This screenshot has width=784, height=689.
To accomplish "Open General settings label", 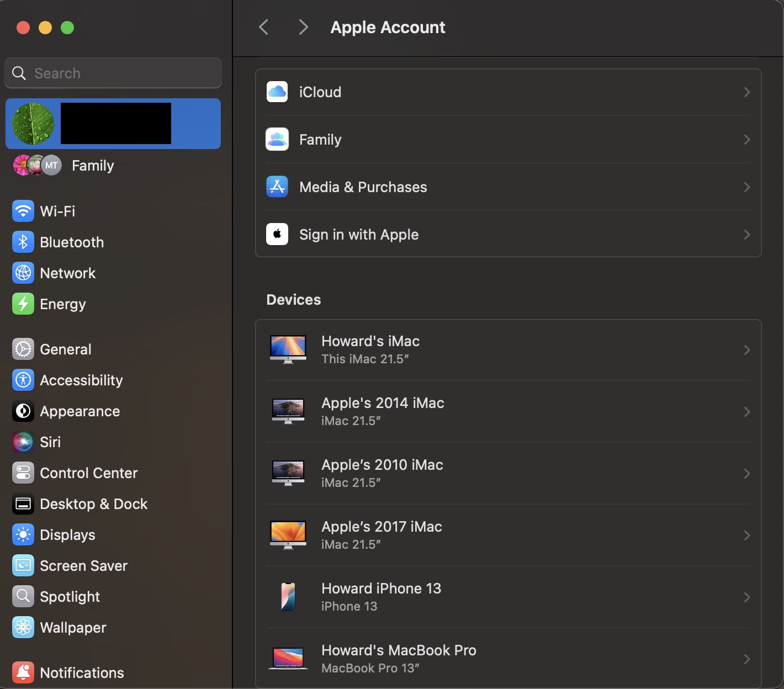I will 66,349.
